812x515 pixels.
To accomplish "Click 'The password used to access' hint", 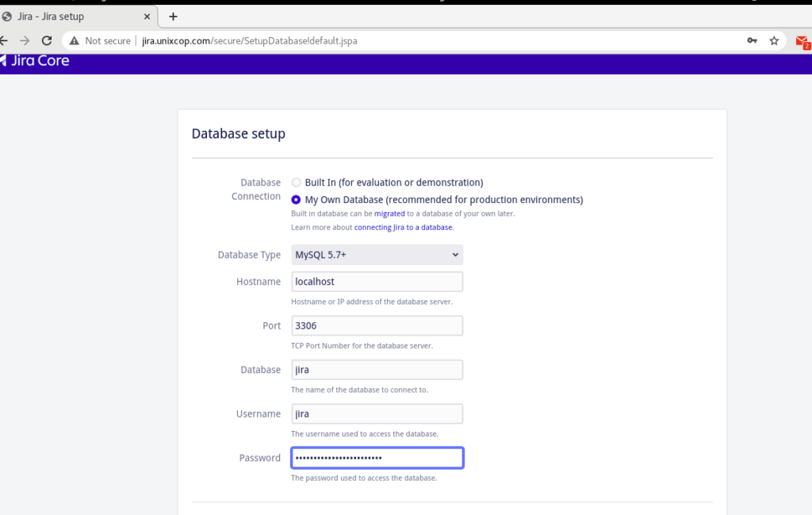I will (364, 478).
